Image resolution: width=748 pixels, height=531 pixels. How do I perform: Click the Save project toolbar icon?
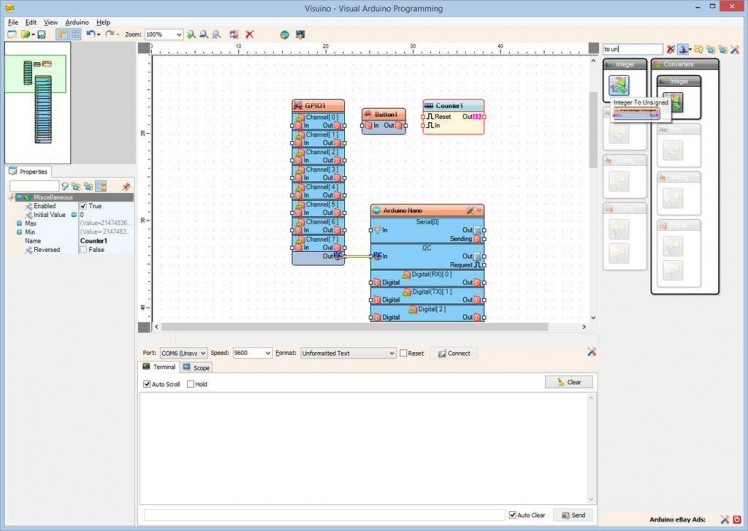(x=41, y=34)
